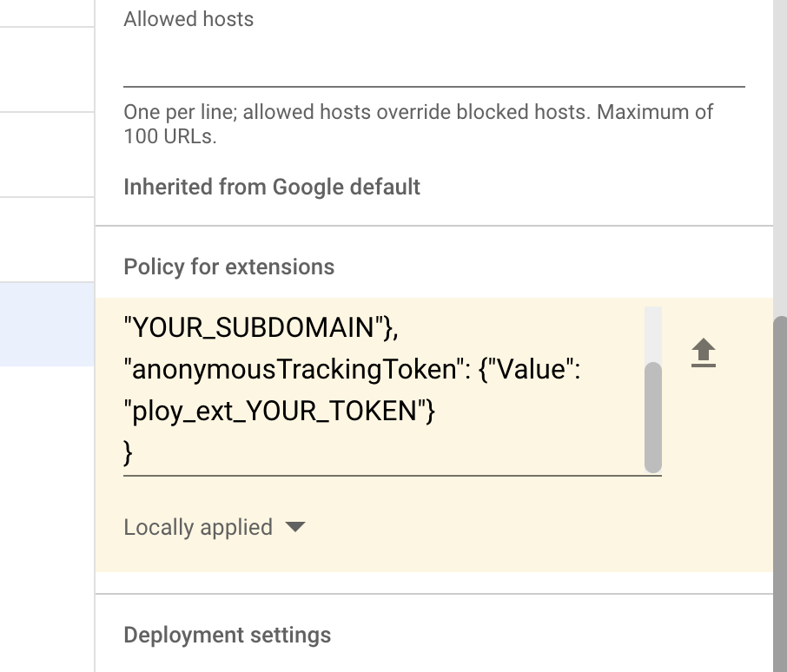This screenshot has height=672, width=787.
Task: Open the "Locally applied" inheritance menu label
Action: click(198, 527)
